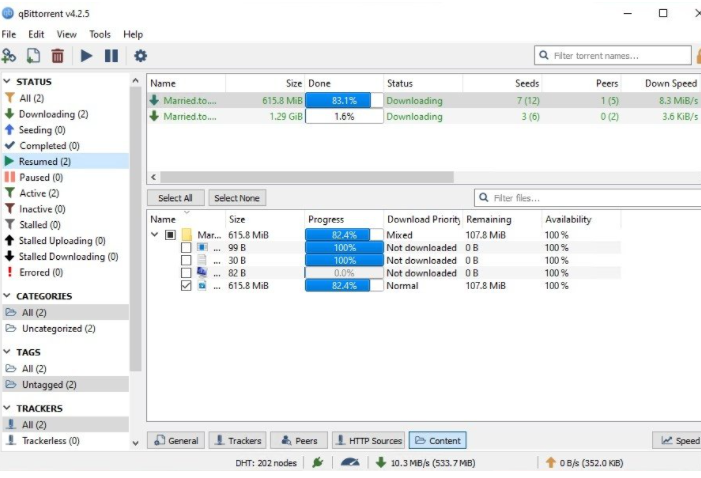Switch to the Content tab
The height and width of the screenshot is (478, 701).
pos(438,440)
